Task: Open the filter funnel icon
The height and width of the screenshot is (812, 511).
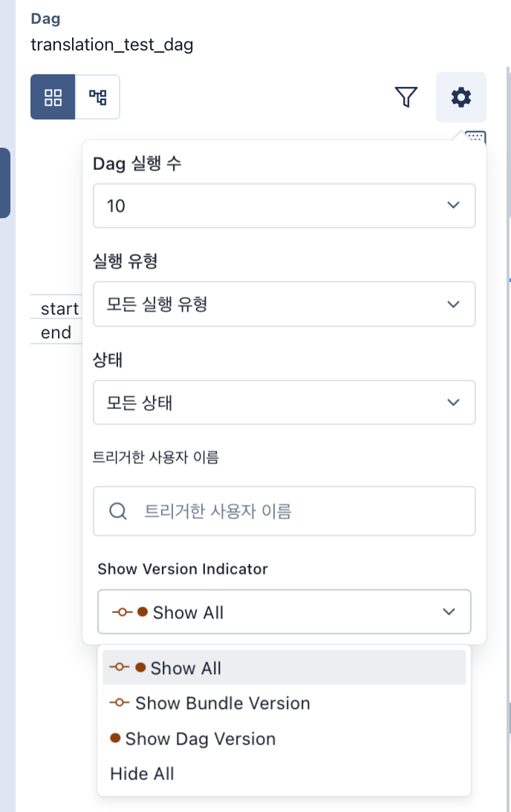Action: 406,96
